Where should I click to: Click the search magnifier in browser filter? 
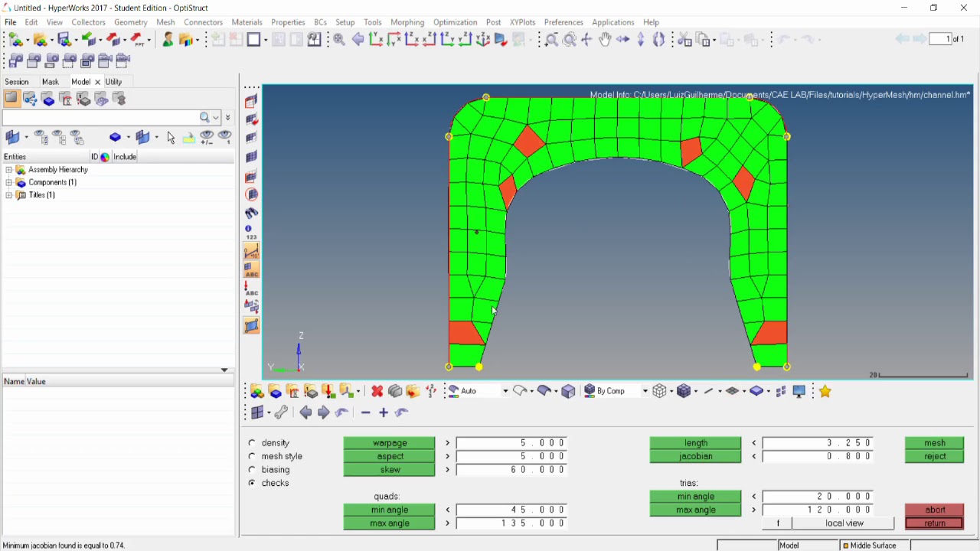[205, 118]
